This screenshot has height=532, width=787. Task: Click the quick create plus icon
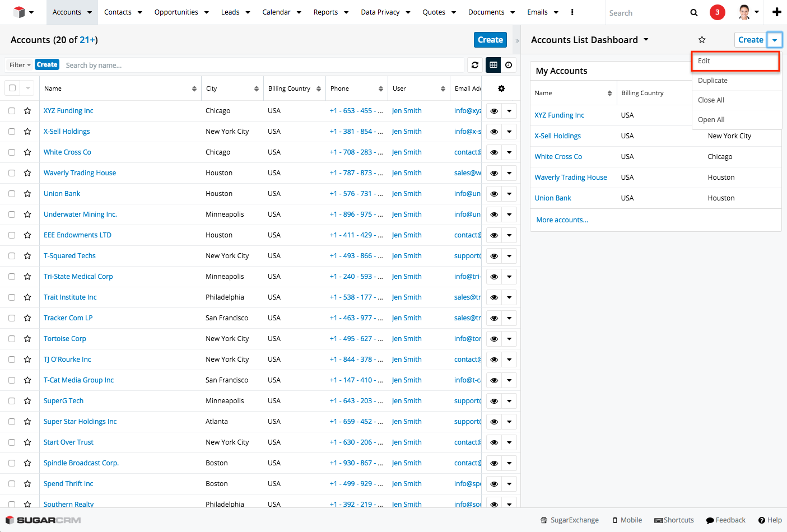(x=777, y=12)
